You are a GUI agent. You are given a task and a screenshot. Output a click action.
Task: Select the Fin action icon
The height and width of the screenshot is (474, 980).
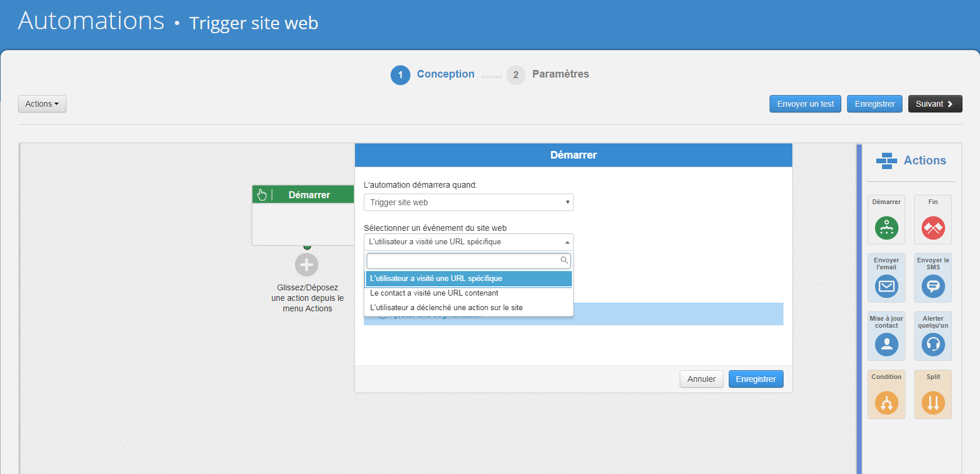pos(933,228)
